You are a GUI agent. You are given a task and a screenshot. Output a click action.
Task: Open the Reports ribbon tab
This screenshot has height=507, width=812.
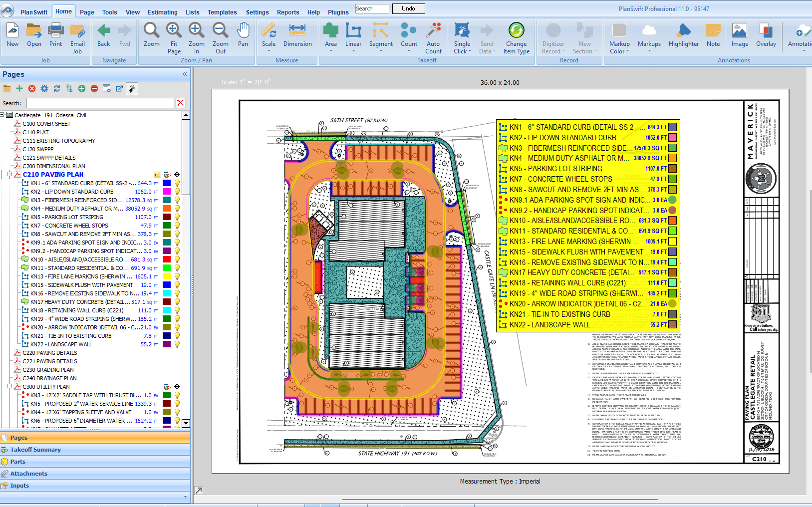[x=288, y=12]
